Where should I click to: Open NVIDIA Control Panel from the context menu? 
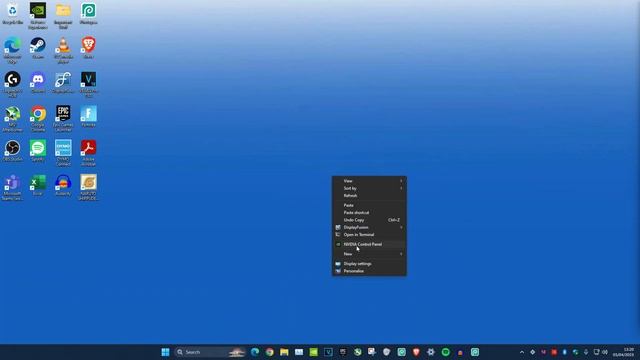369,244
